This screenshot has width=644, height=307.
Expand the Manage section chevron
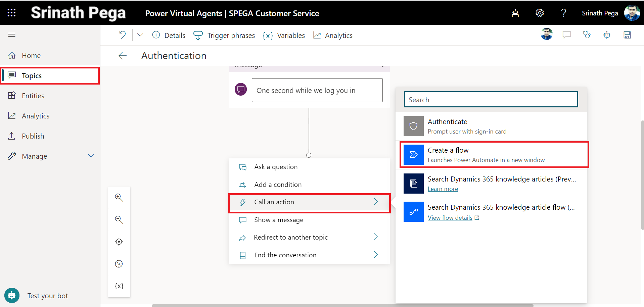point(91,156)
